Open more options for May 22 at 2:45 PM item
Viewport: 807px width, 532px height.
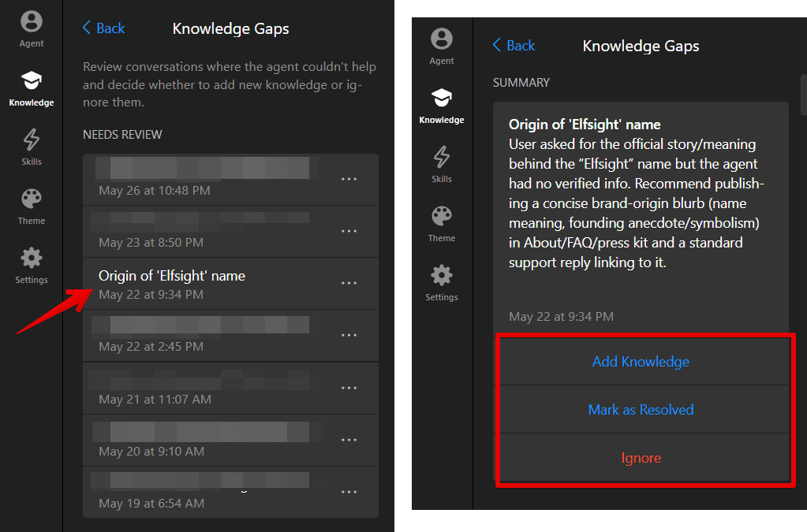tap(349, 335)
